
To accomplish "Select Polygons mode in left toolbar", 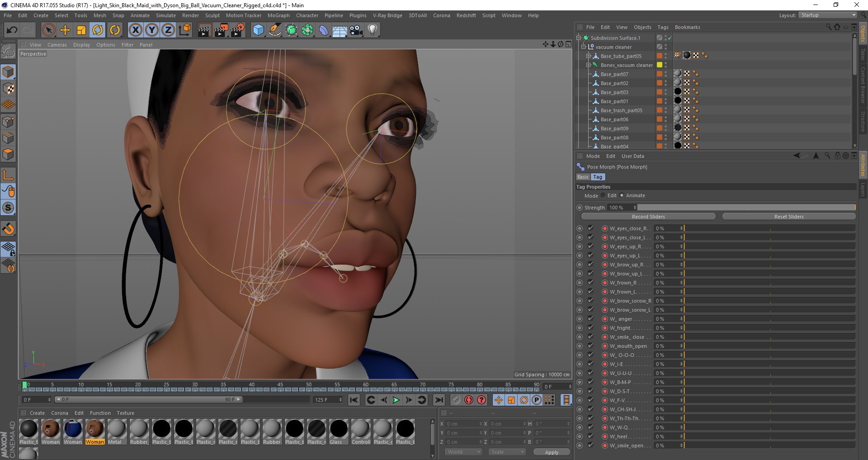I will 8,155.
